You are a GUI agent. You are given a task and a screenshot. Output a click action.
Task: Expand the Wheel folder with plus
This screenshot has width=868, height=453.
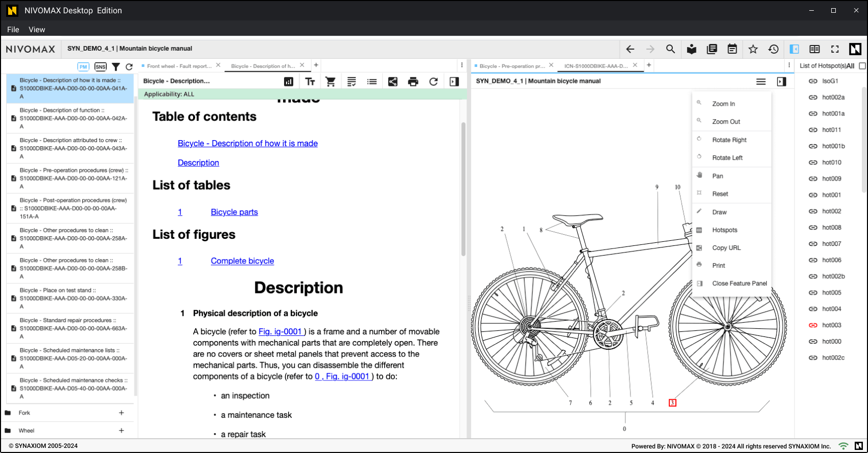click(122, 431)
